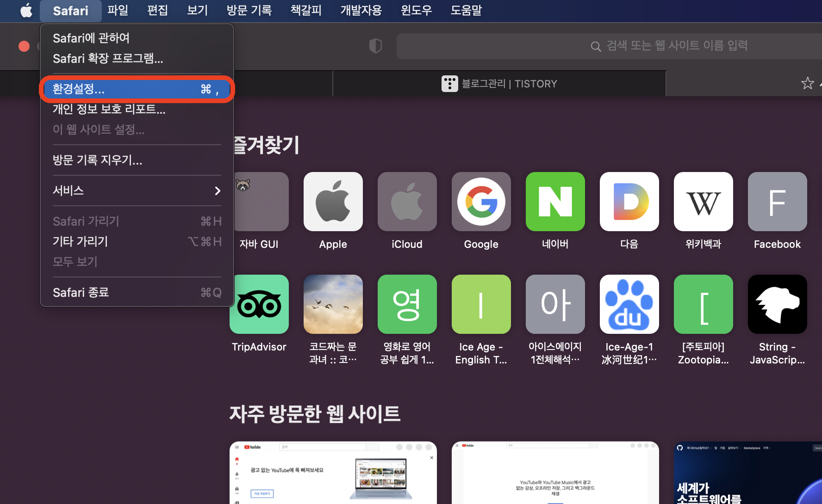The width and height of the screenshot is (822, 504).
Task: Open the YouTube Music frequently visited thumbnail
Action: coord(555,473)
